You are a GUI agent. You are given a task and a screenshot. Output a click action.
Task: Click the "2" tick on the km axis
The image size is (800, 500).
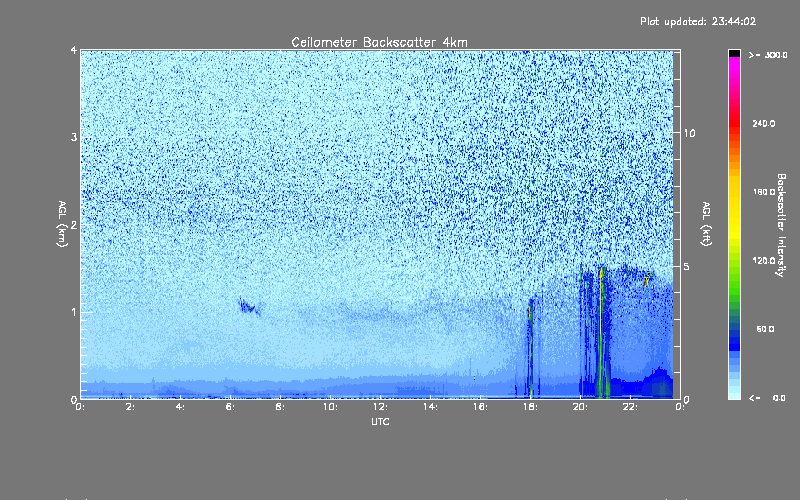pyautogui.click(x=74, y=224)
